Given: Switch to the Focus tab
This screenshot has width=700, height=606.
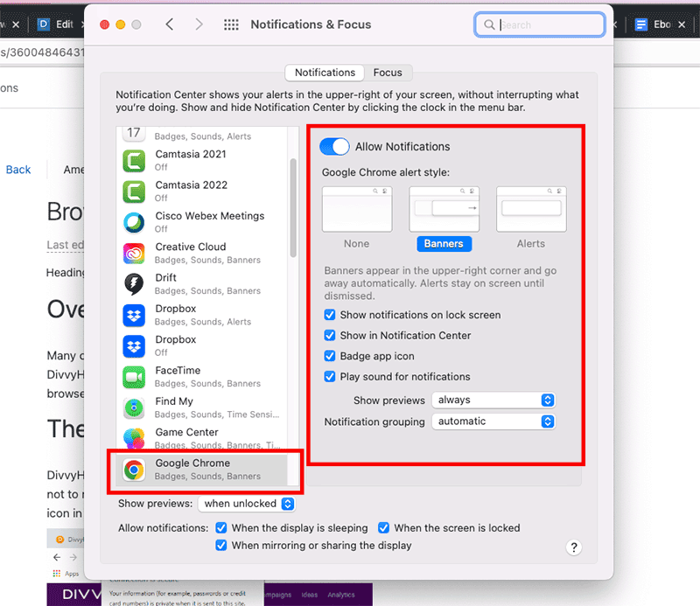Looking at the screenshot, I should coord(388,73).
